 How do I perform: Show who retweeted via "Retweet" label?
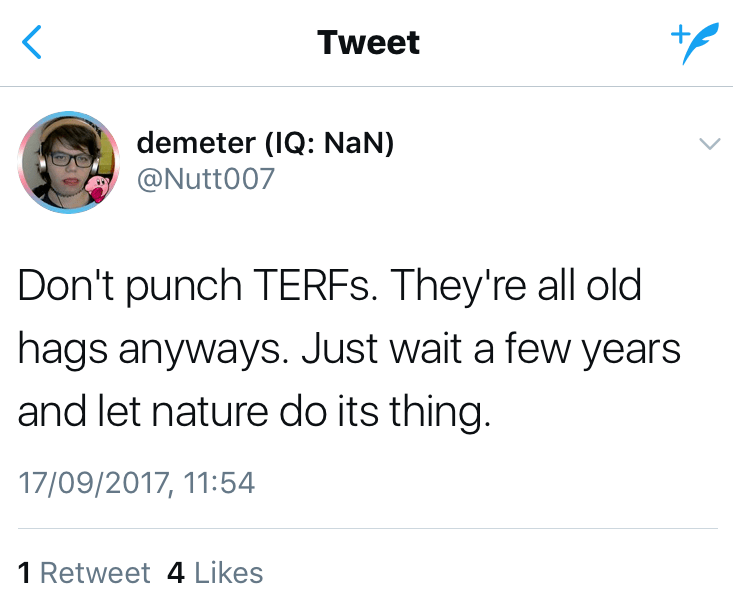pyautogui.click(x=95, y=573)
